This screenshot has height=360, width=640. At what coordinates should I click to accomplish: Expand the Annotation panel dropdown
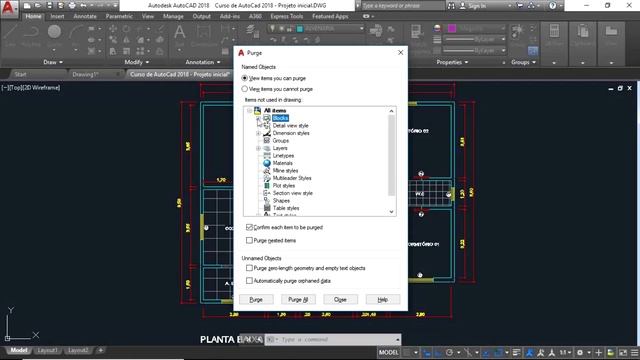[x=203, y=62]
